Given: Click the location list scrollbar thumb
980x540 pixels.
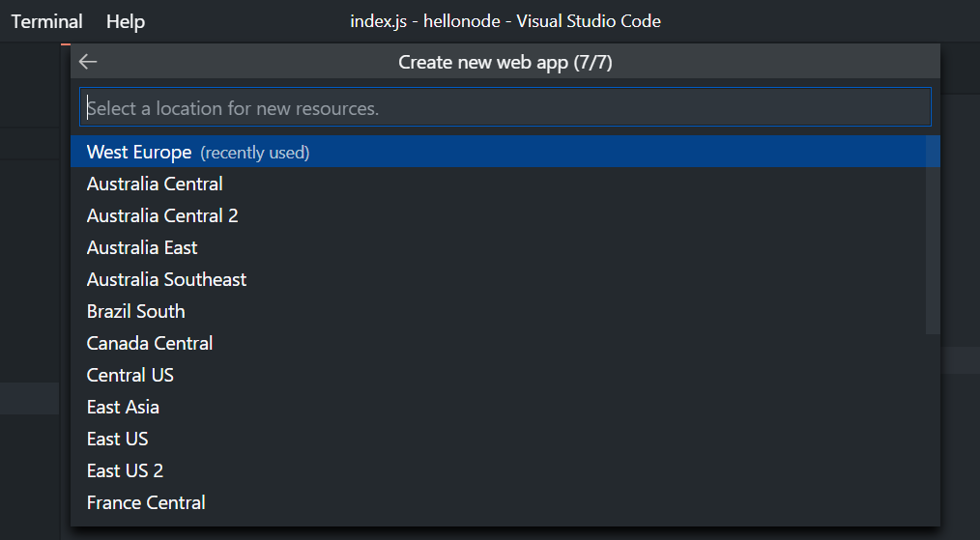Looking at the screenshot, I should [x=933, y=235].
